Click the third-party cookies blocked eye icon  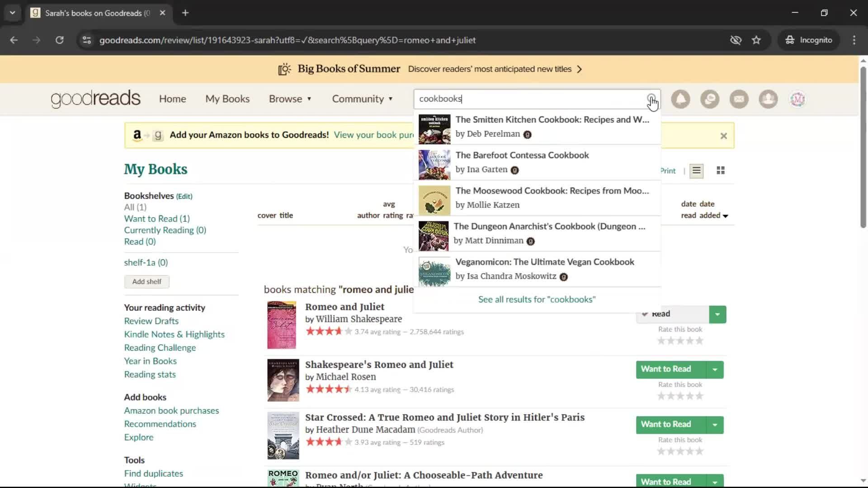coord(736,40)
